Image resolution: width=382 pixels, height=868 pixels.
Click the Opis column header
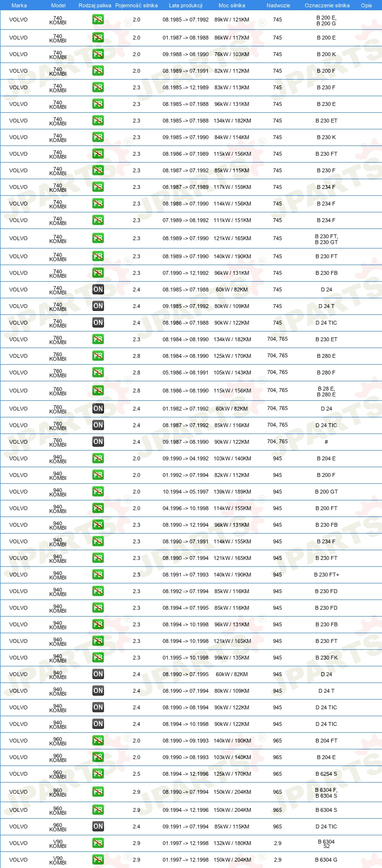366,5
